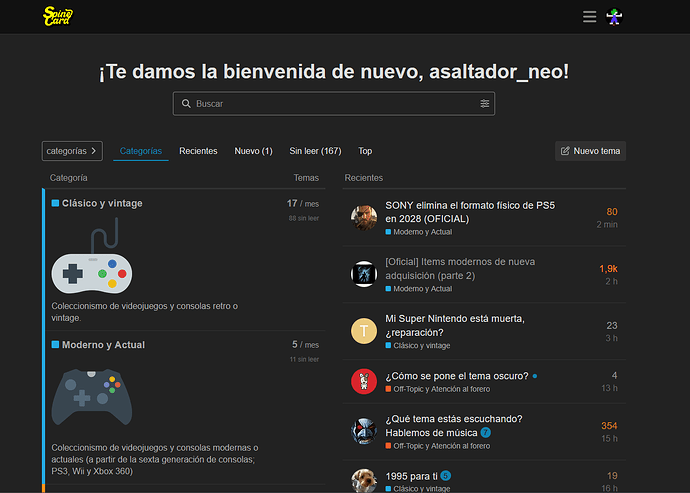Click 88 sin leer under Clásico y vintage
The width and height of the screenshot is (690, 493).
click(x=304, y=218)
